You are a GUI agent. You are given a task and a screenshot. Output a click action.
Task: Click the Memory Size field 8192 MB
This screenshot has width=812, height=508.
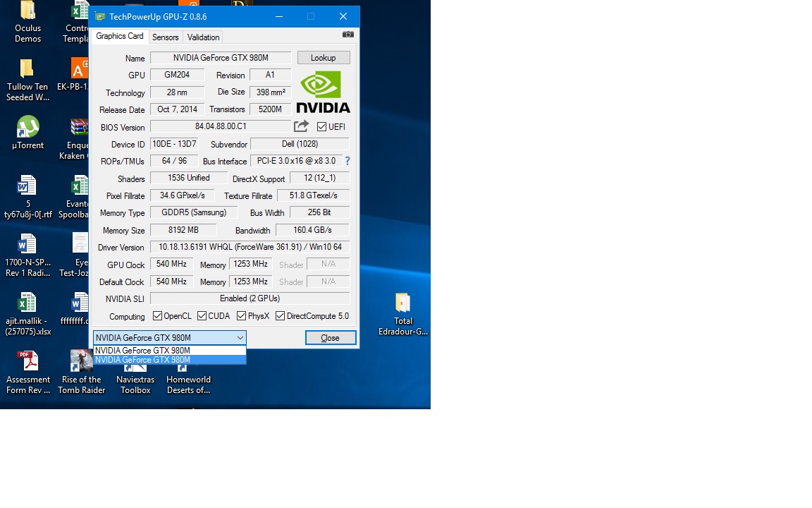point(183,230)
